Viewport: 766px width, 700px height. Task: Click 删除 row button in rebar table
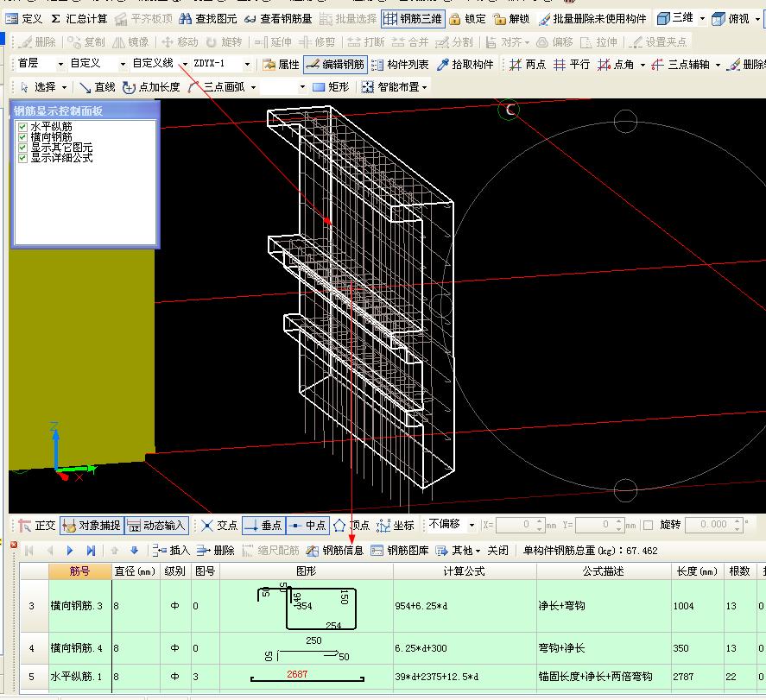tap(215, 551)
